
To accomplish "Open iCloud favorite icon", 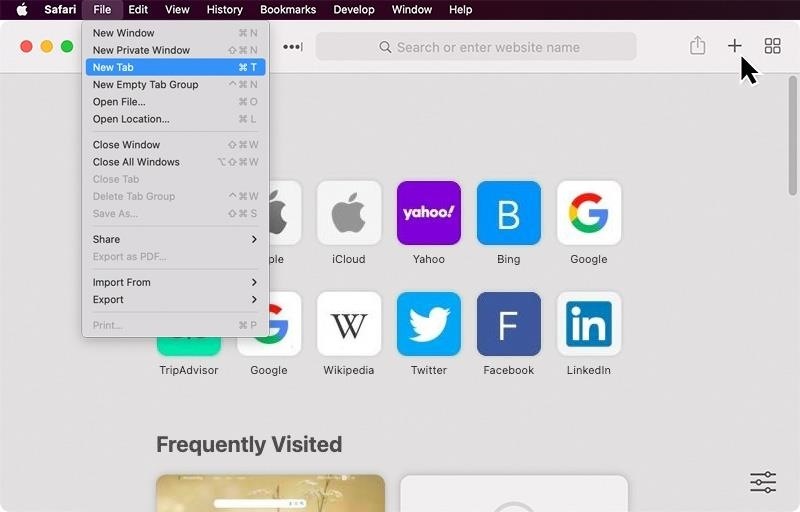I will (x=349, y=213).
